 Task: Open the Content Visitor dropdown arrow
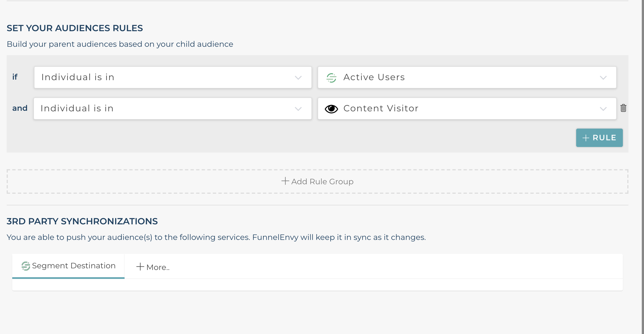click(x=603, y=109)
